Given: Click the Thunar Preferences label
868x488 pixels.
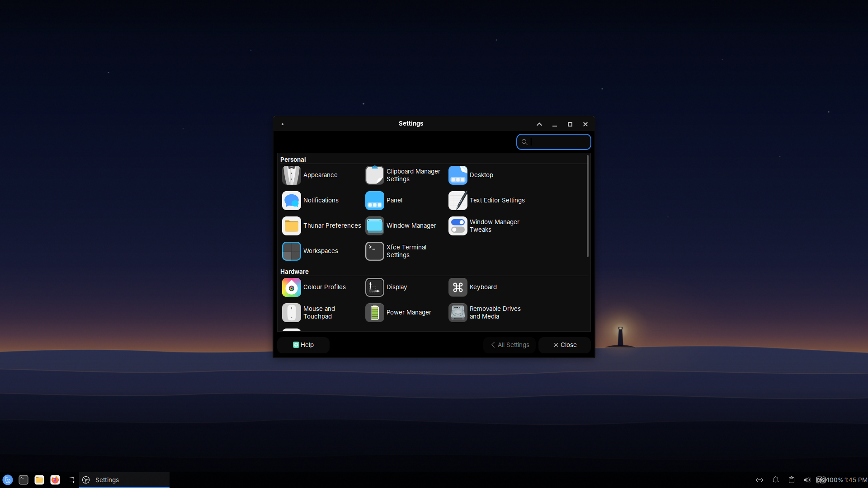Looking at the screenshot, I should pyautogui.click(x=332, y=226).
